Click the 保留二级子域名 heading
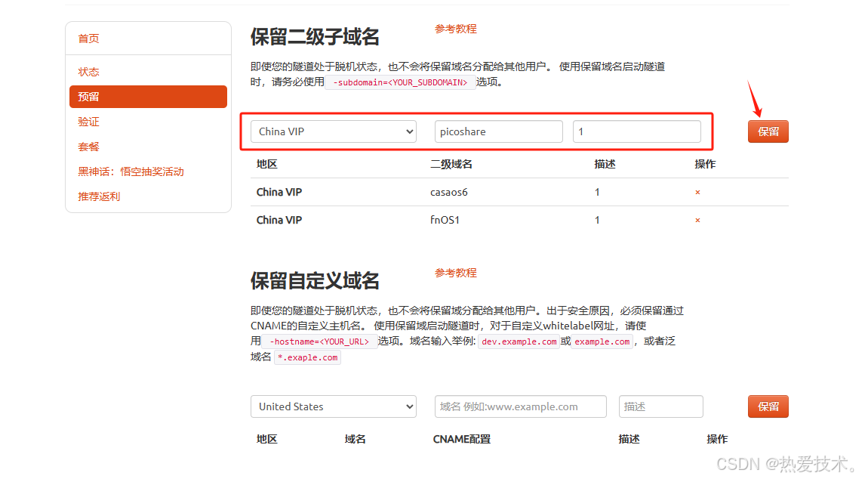The height and width of the screenshot is (479, 868). [x=315, y=36]
